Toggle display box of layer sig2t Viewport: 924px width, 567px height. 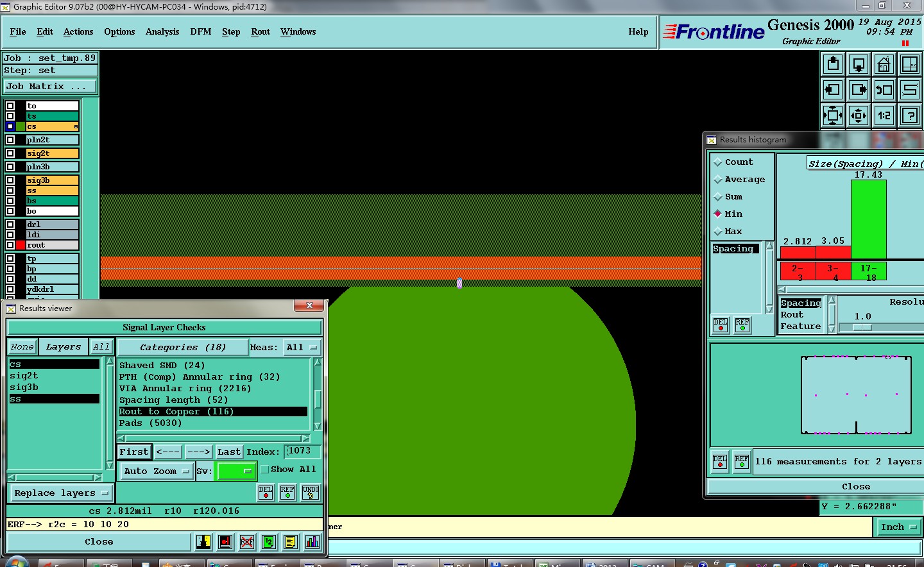(10, 153)
